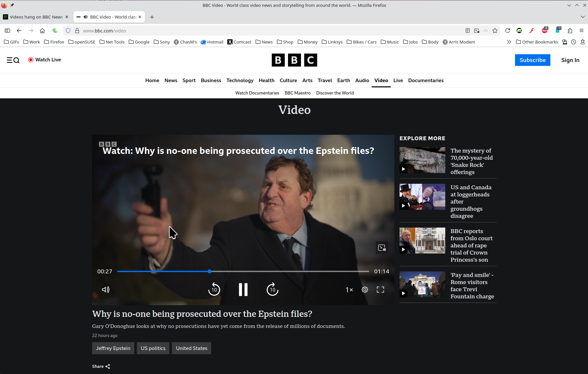
Task: Open video settings gear
Action: pos(365,290)
